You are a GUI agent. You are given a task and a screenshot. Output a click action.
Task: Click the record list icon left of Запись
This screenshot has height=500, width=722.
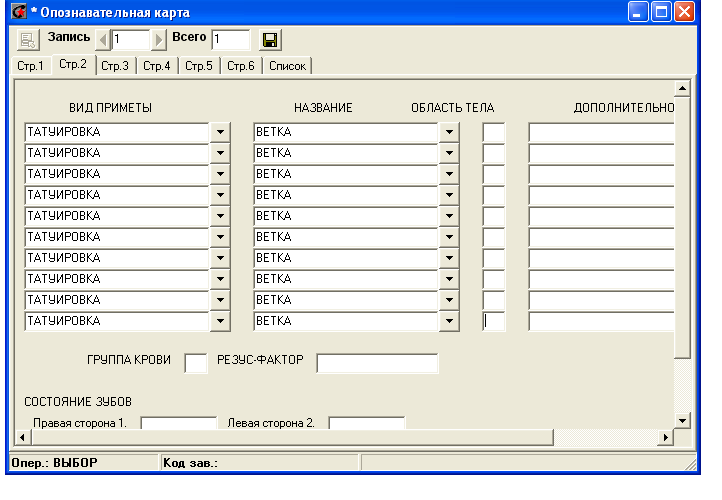(x=28, y=40)
